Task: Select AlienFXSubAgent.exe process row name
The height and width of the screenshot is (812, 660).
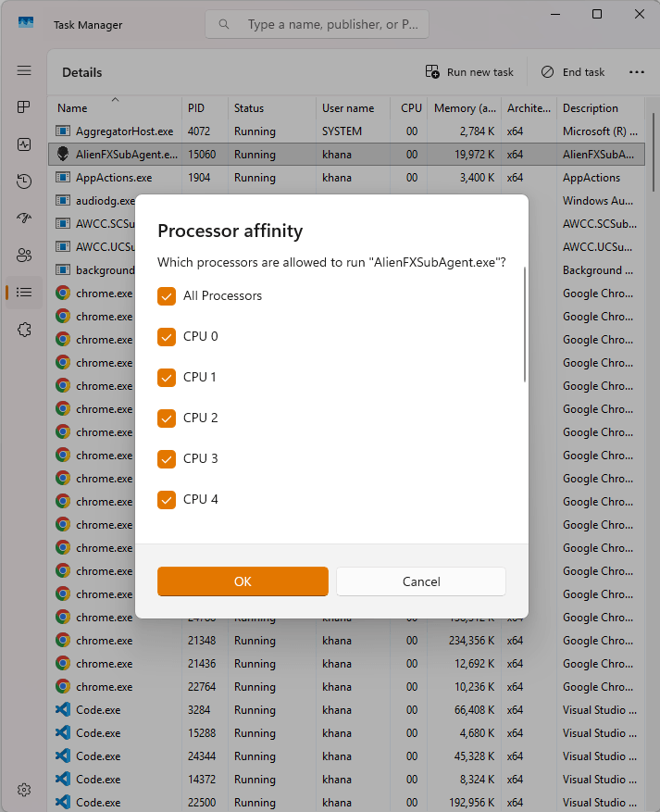Action: 126,155
